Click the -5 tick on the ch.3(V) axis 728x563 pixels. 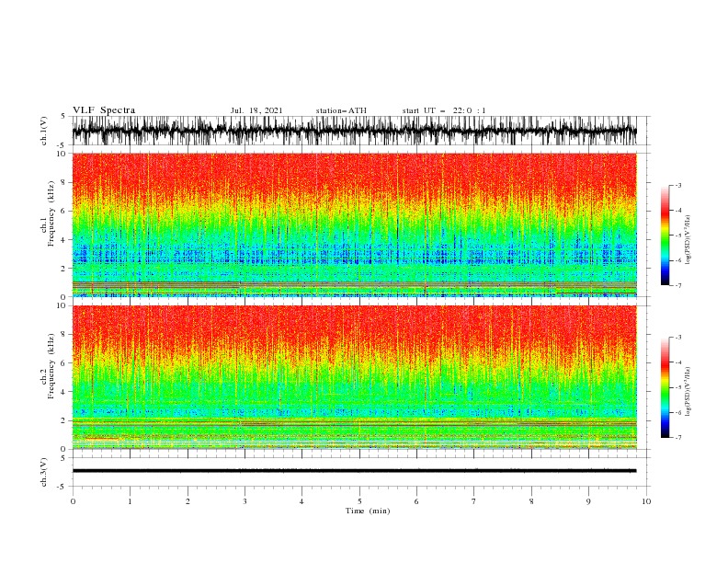point(62,487)
